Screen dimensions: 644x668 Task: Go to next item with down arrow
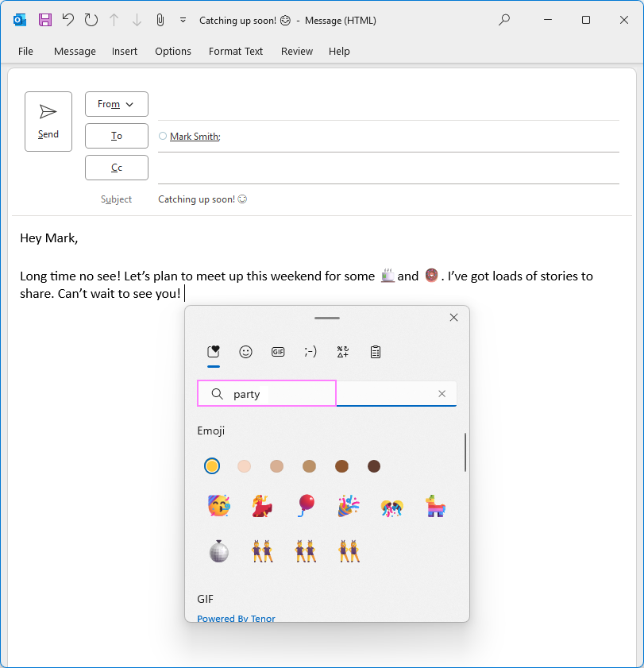137,20
